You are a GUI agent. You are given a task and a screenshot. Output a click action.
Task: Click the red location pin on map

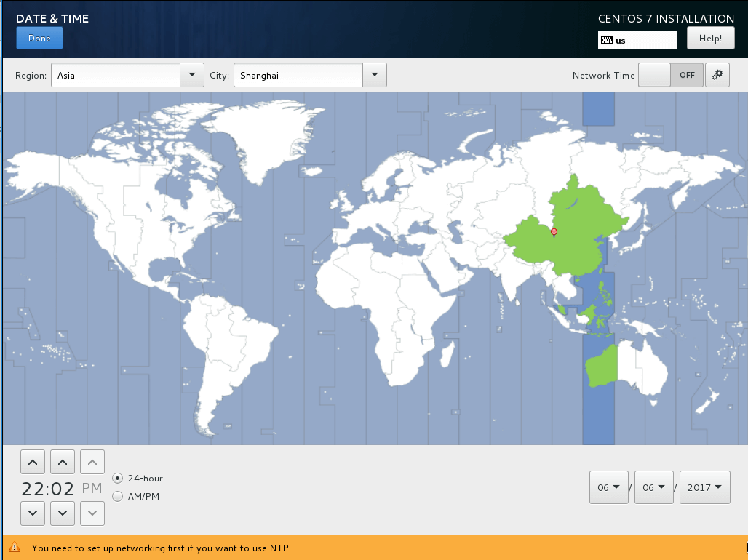(x=554, y=232)
